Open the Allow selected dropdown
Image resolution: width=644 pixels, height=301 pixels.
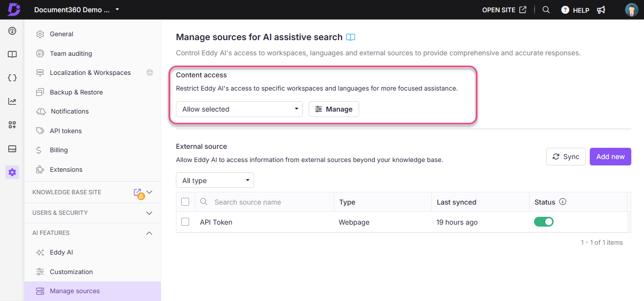(239, 109)
